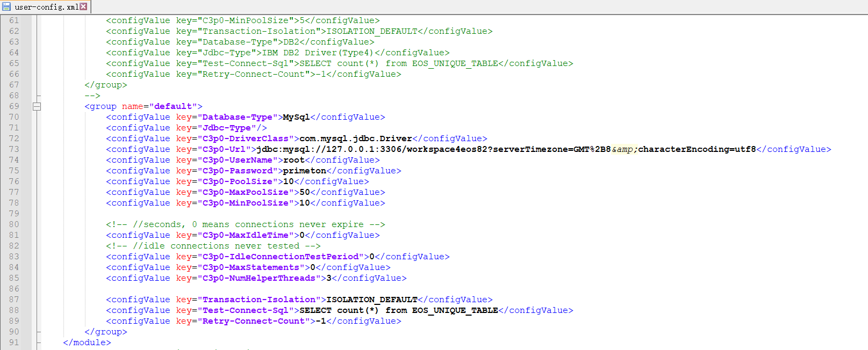This screenshot has height=350, width=868.
Task: Click the blue disk icon on the file tab
Action: (6, 7)
